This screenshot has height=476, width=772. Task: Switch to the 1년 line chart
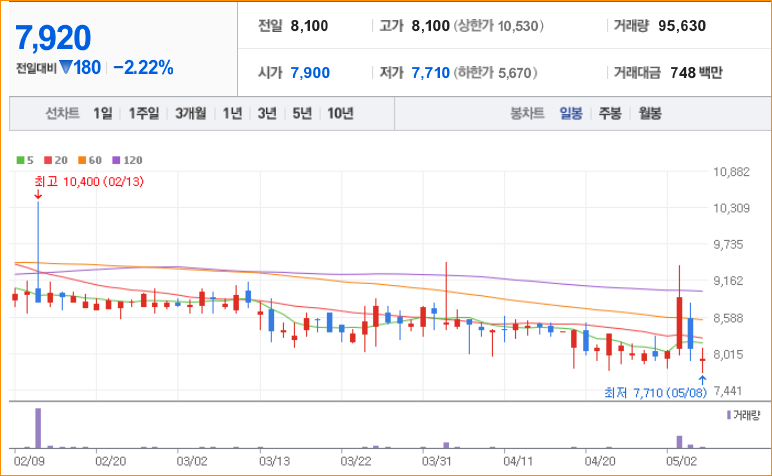pyautogui.click(x=232, y=114)
